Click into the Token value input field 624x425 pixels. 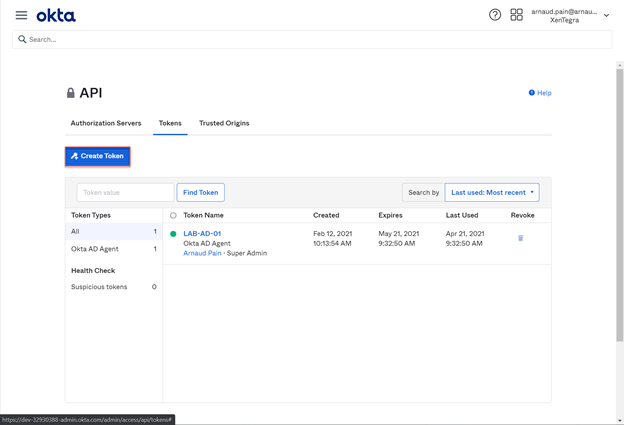click(125, 192)
